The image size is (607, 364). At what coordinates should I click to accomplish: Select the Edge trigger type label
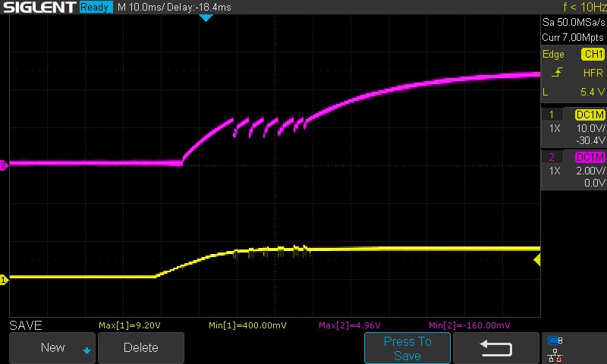click(553, 54)
